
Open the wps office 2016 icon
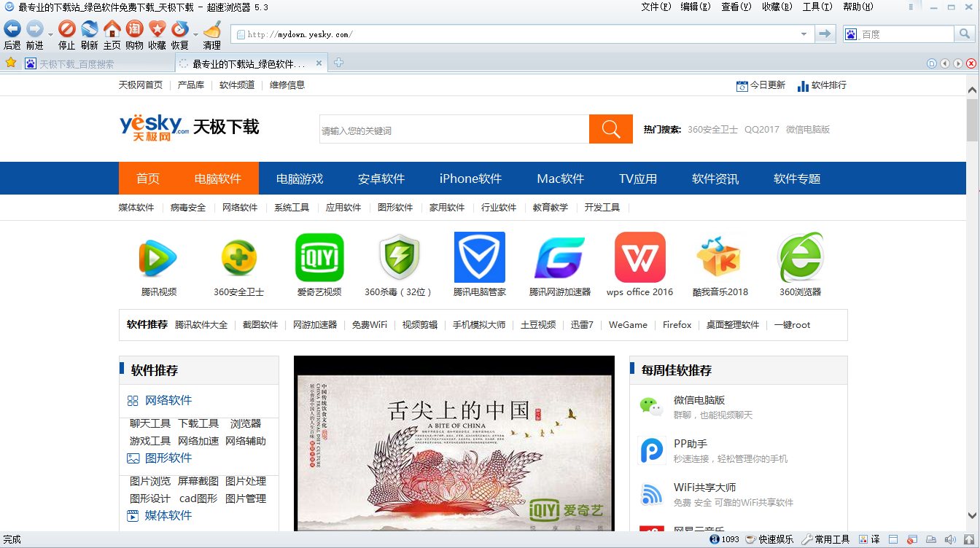(640, 257)
